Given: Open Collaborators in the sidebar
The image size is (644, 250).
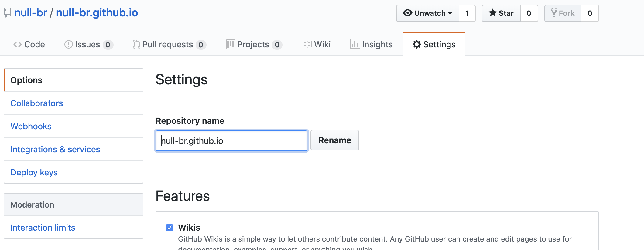Looking at the screenshot, I should pyautogui.click(x=74, y=103).
